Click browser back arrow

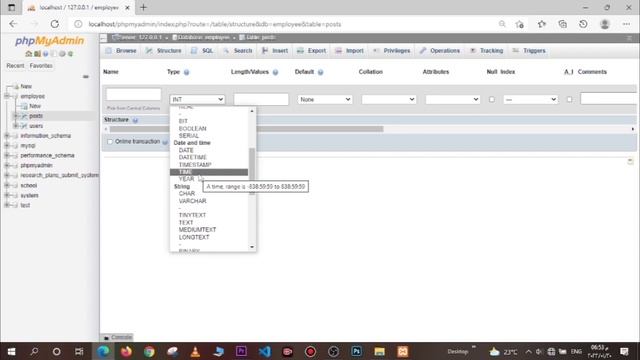[x=13, y=24]
